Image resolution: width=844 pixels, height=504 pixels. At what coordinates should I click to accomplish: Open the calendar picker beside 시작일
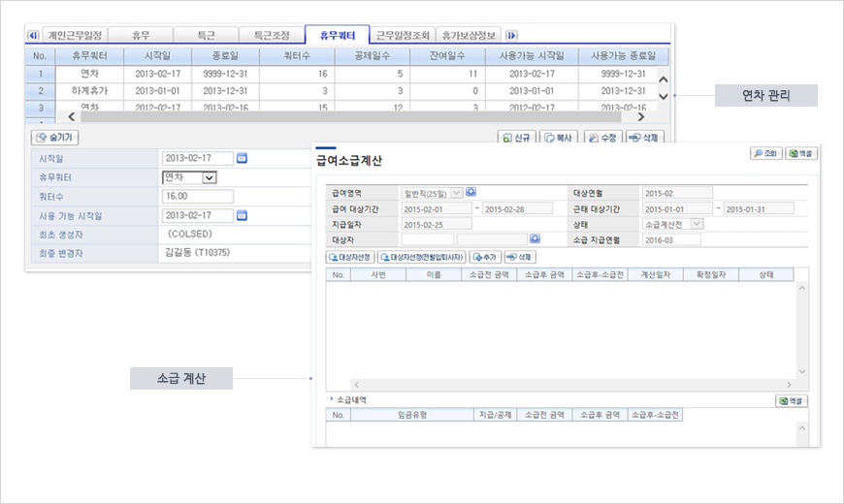pos(243,158)
